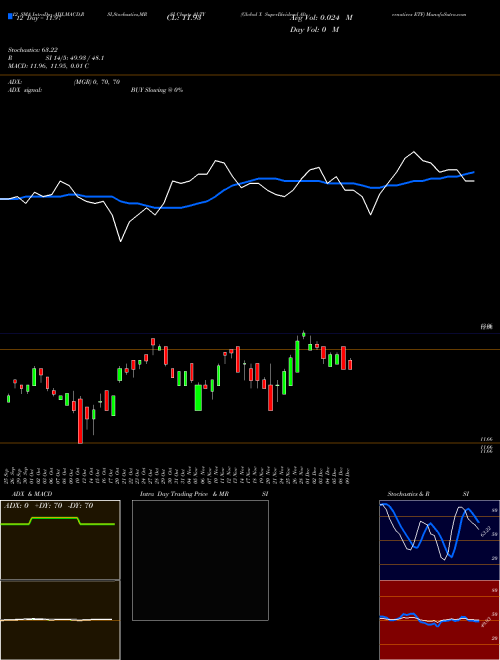Click the 63.22 label in Stochastics chart

point(485,531)
